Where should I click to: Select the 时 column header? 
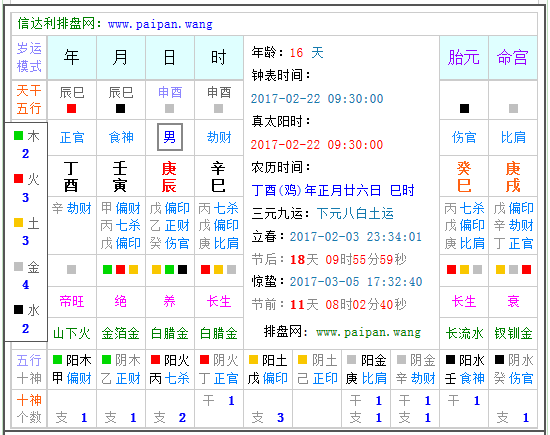[x=219, y=57]
